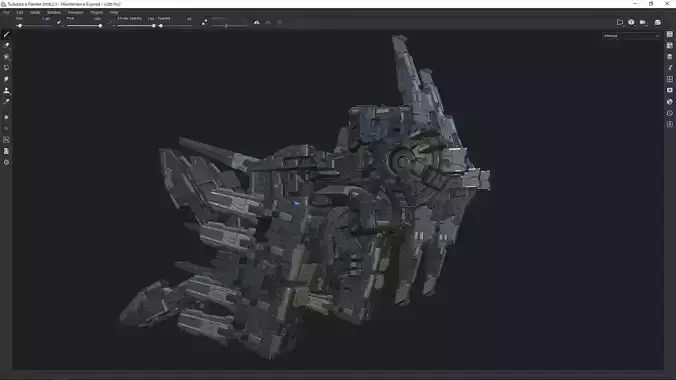Click the brush Size slider handle
676x380 pixels.
(20, 26)
